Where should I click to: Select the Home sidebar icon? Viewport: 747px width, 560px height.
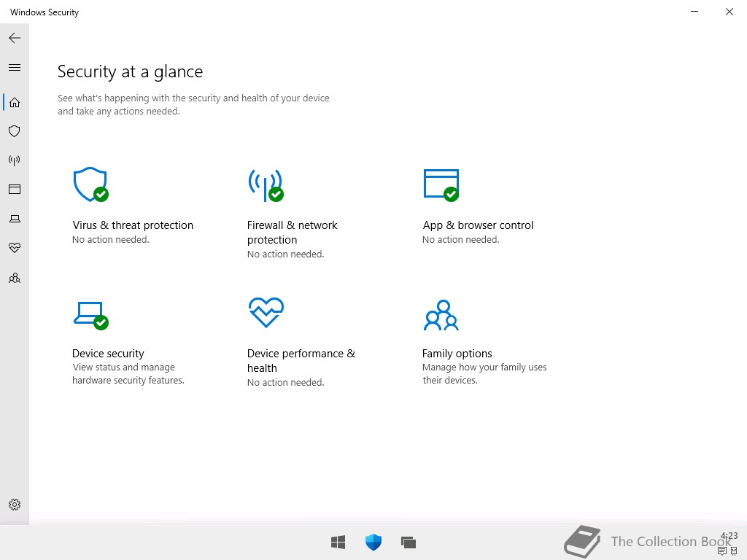15,102
